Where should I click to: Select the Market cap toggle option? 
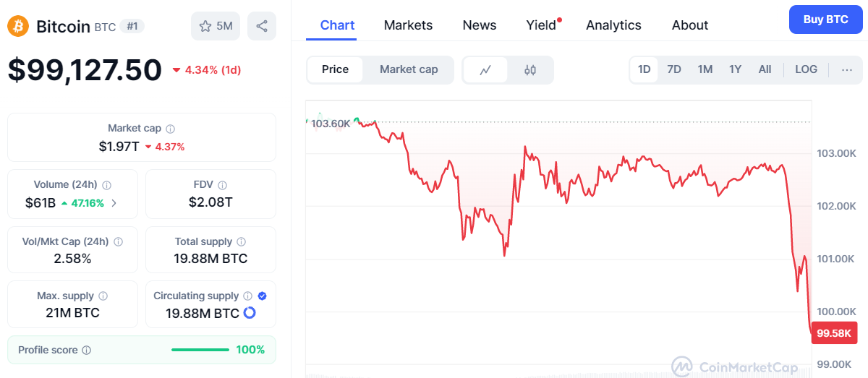point(409,69)
